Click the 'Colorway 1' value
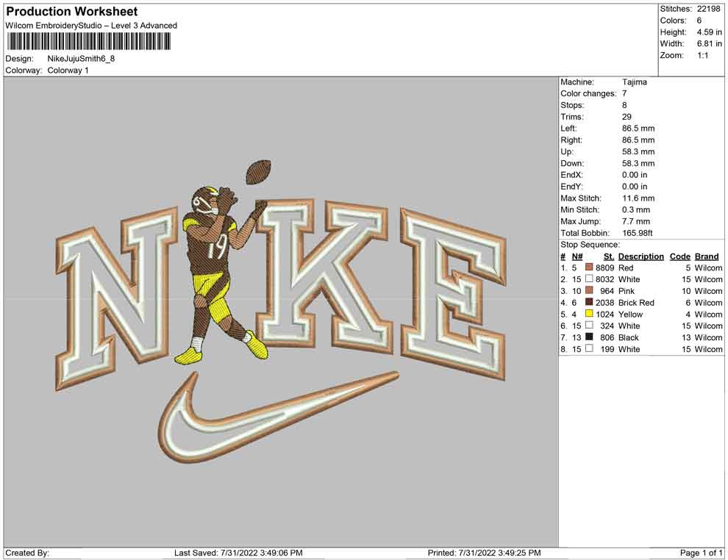Screen dimensions: 728x560 (x=68, y=71)
